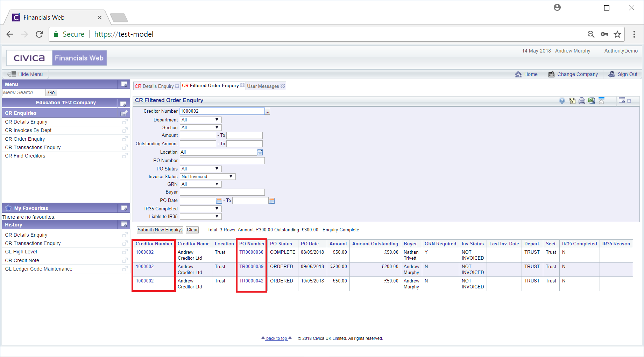Bookmark this page with the star icon
The image size is (644, 357).
617,34
